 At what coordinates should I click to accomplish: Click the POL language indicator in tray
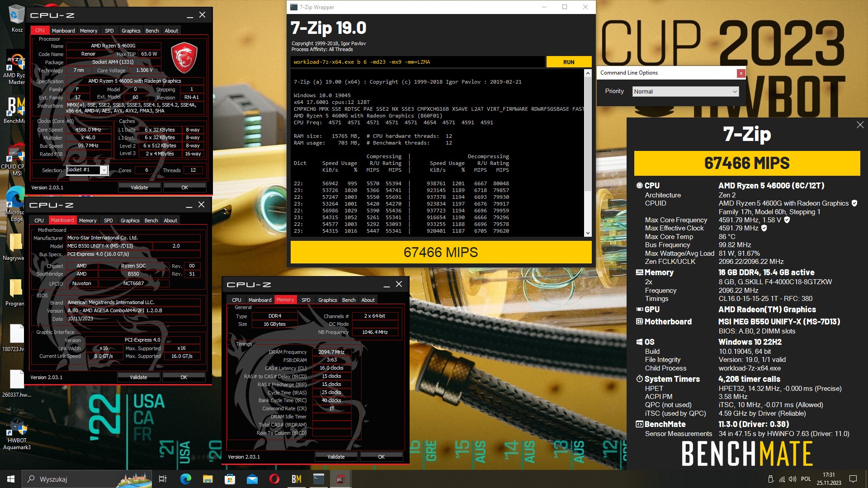(806, 479)
